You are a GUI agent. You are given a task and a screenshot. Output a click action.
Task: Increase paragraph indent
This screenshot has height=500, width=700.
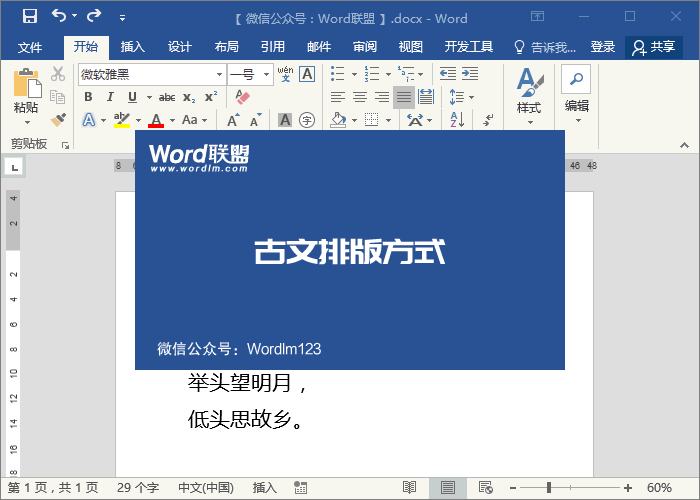(x=470, y=74)
